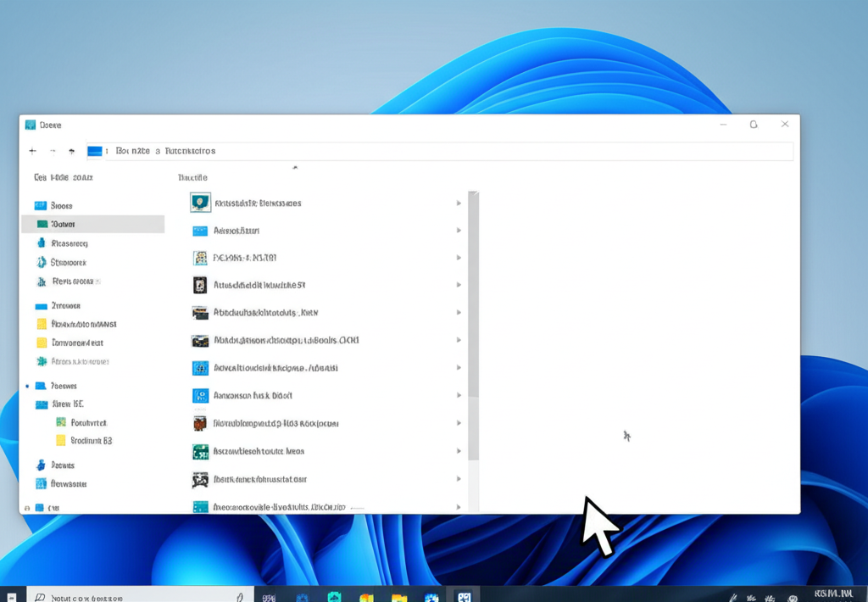Click the black icon of fourth list entry
Viewport: 868px width, 602px height.
click(x=200, y=285)
